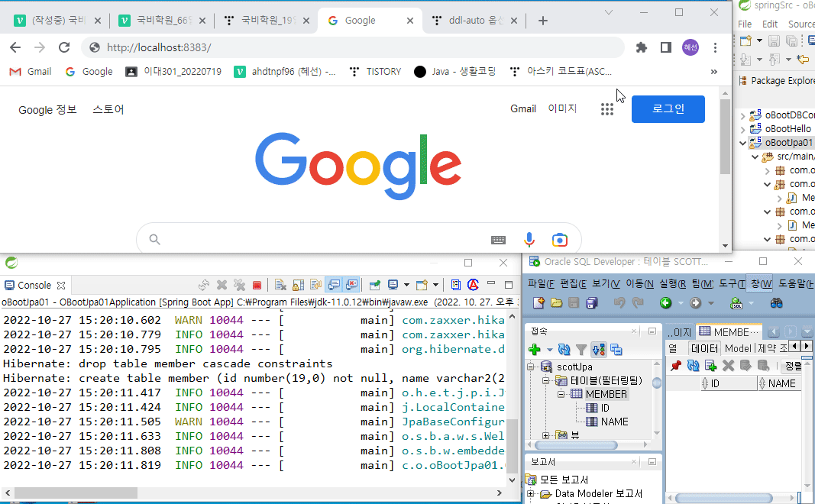
Task: Terminate the running app in Console
Action: (x=257, y=286)
